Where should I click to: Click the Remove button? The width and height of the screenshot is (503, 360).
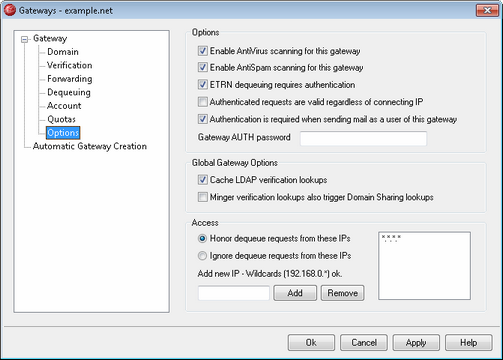pyautogui.click(x=342, y=293)
